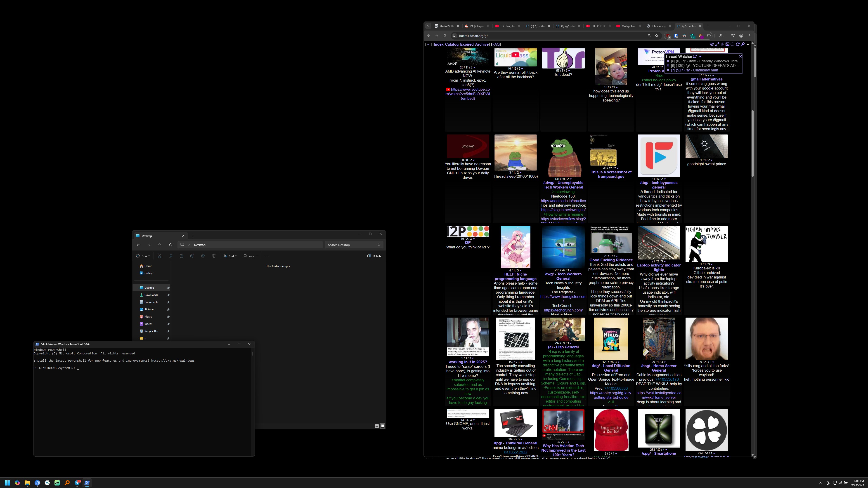
Task: Open the Thread Watcher dropdown arrow menu
Action: (700, 57)
